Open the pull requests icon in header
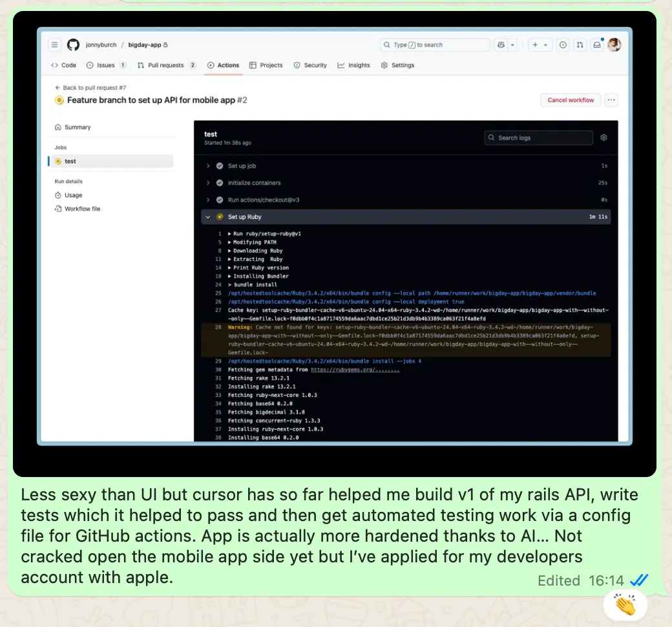Screen dimensions: 672x627 580,45
